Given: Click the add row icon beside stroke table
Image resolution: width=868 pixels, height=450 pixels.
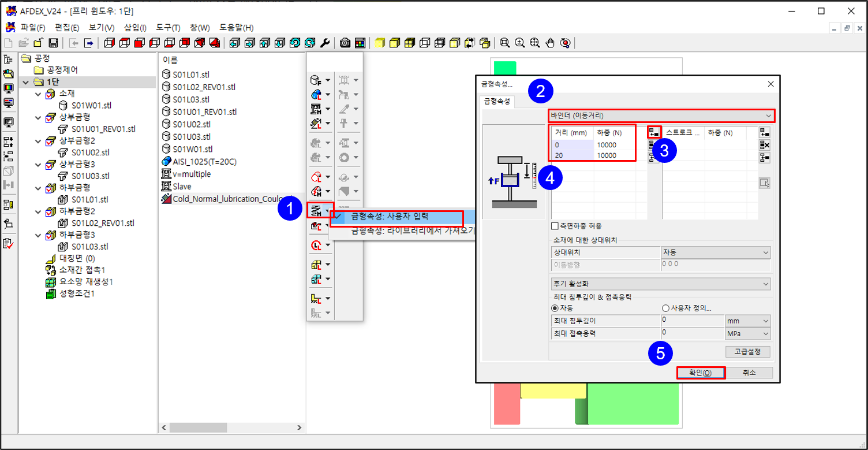Looking at the screenshot, I should [x=765, y=132].
